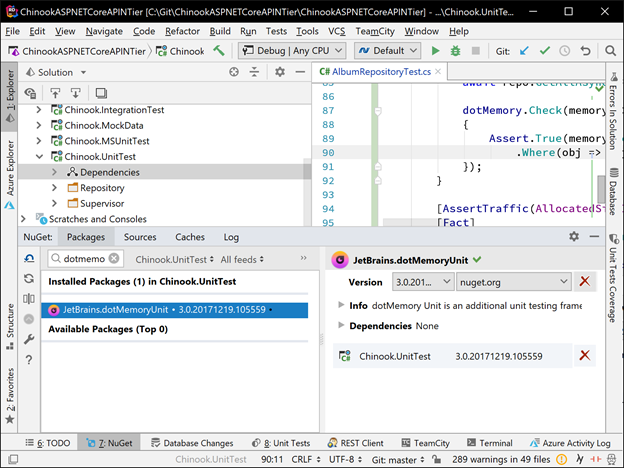The image size is (624, 468).
Task: Remove JetBrains.dotMemoryUnit package with red X
Action: point(585,282)
